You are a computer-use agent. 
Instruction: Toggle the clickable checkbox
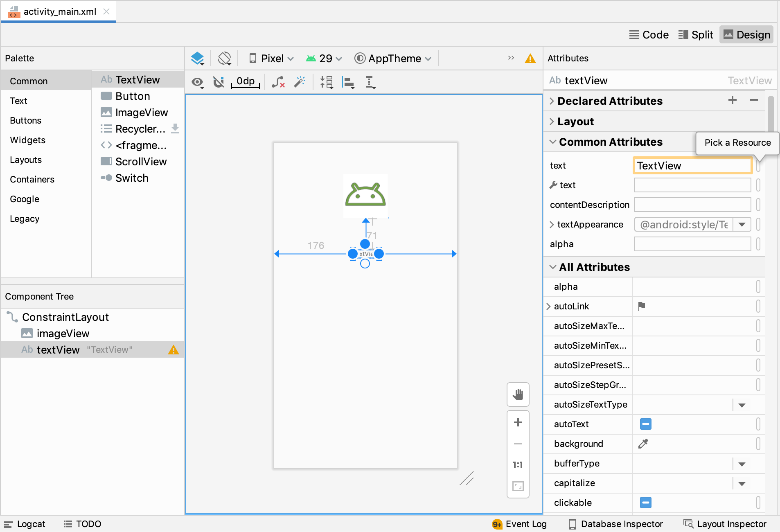pos(646,503)
